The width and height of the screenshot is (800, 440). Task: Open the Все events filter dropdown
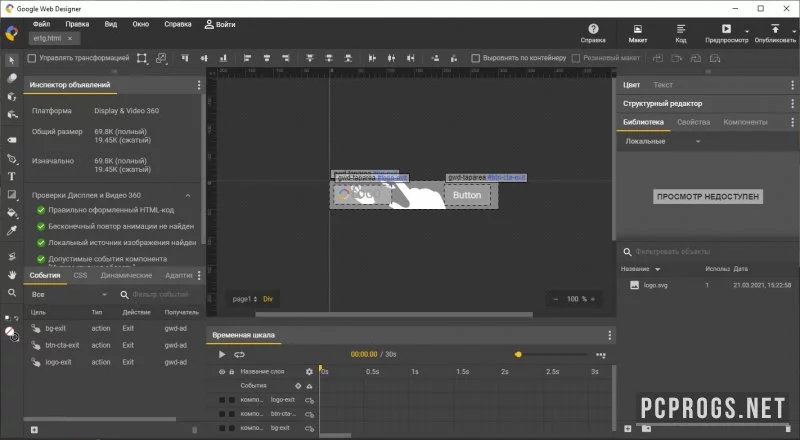click(x=69, y=295)
